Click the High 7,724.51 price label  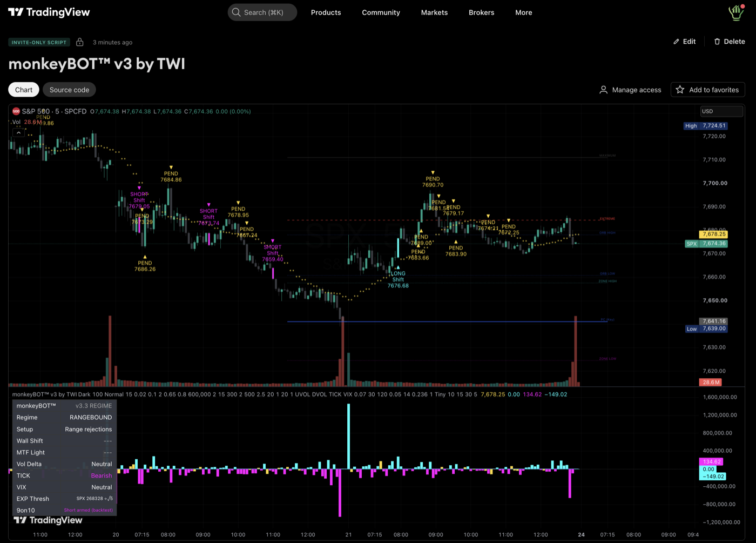pyautogui.click(x=706, y=126)
